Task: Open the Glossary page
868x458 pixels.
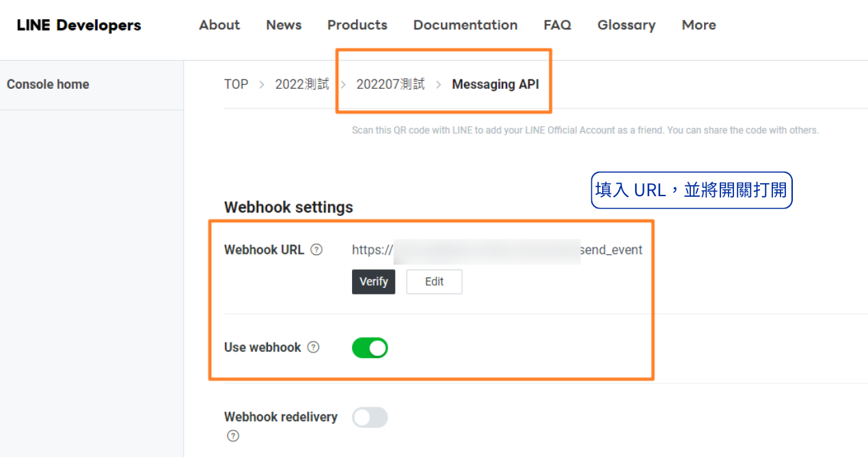Action: [x=626, y=25]
